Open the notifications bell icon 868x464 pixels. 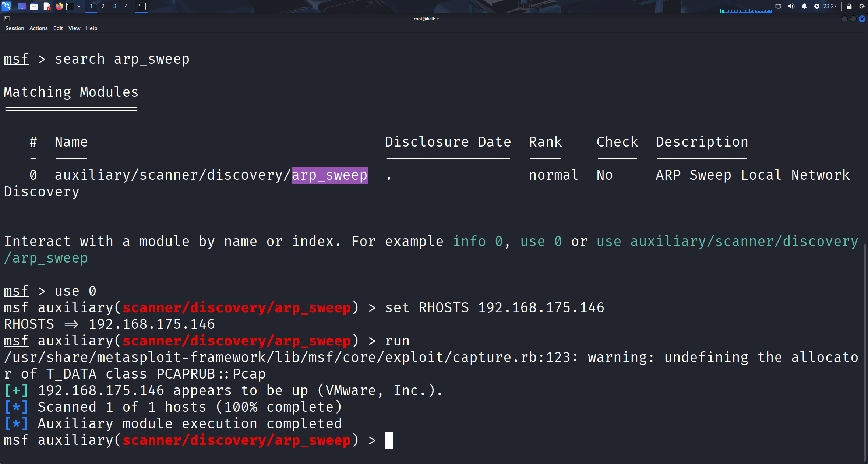(x=804, y=6)
